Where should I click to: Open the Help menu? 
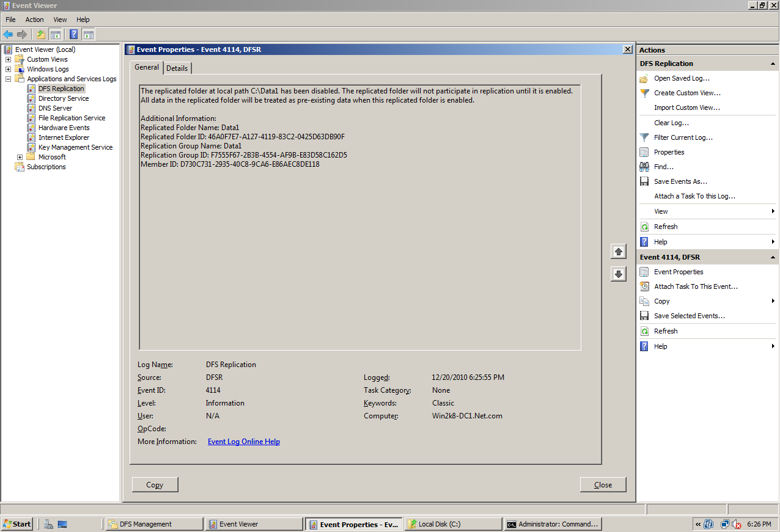coord(83,20)
